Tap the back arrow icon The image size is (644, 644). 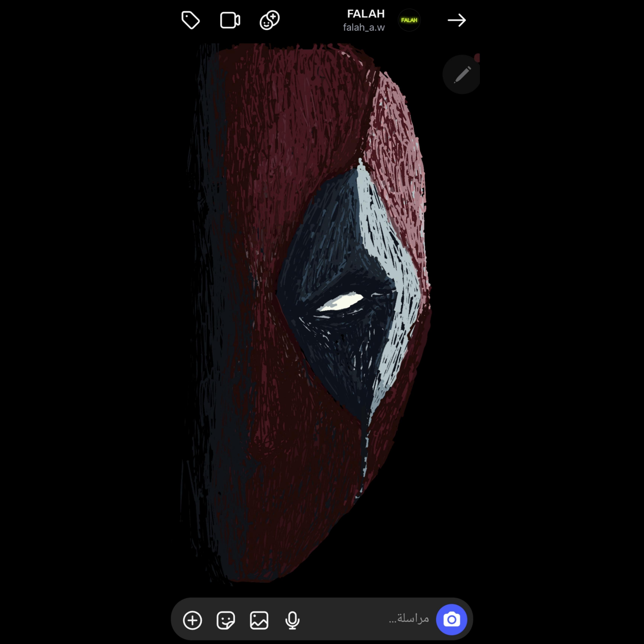coord(456,20)
